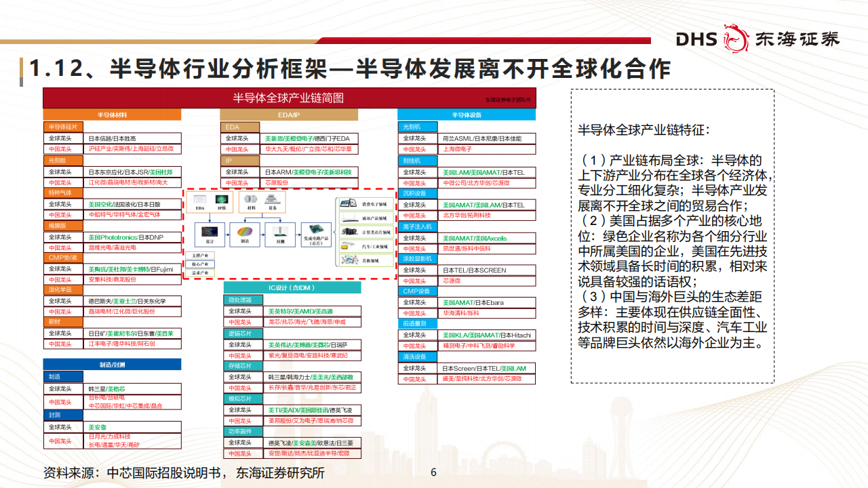
Task: Click the 前道量测 category label
Action: 419,324
